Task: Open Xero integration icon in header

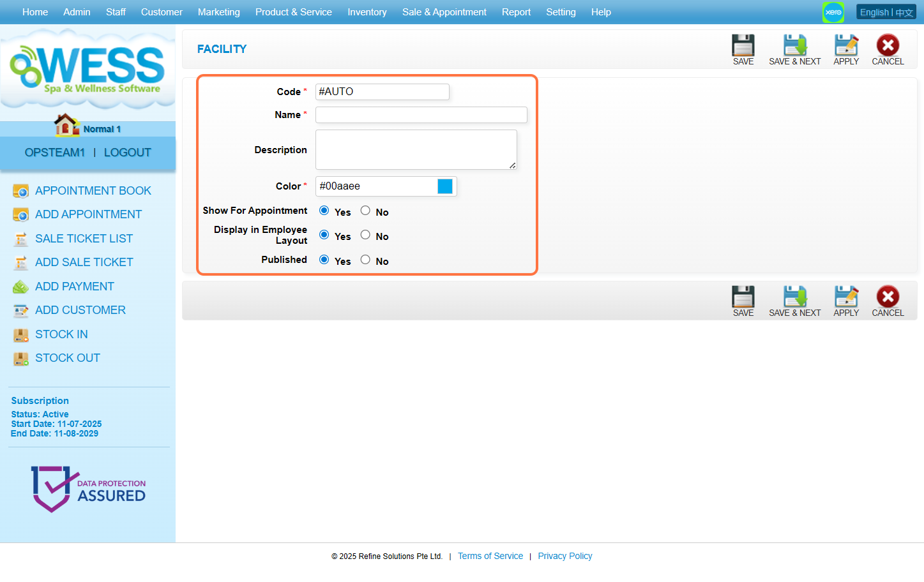Action: (833, 12)
